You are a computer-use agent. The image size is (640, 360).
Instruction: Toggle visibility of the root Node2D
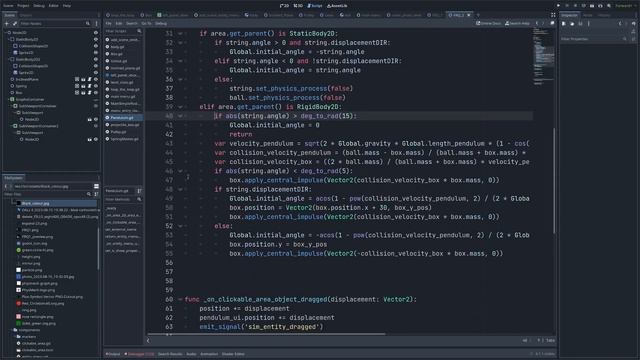point(96,33)
